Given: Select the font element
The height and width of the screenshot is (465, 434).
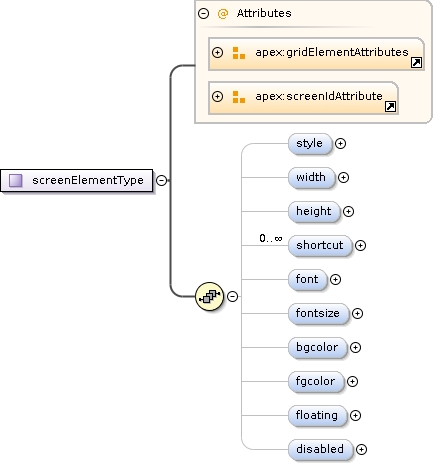Looking at the screenshot, I should (307, 279).
